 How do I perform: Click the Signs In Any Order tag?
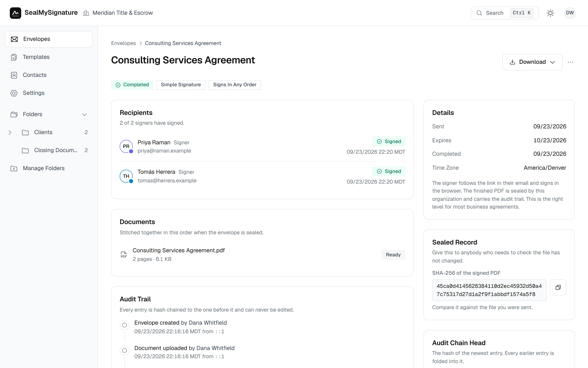[x=234, y=85]
